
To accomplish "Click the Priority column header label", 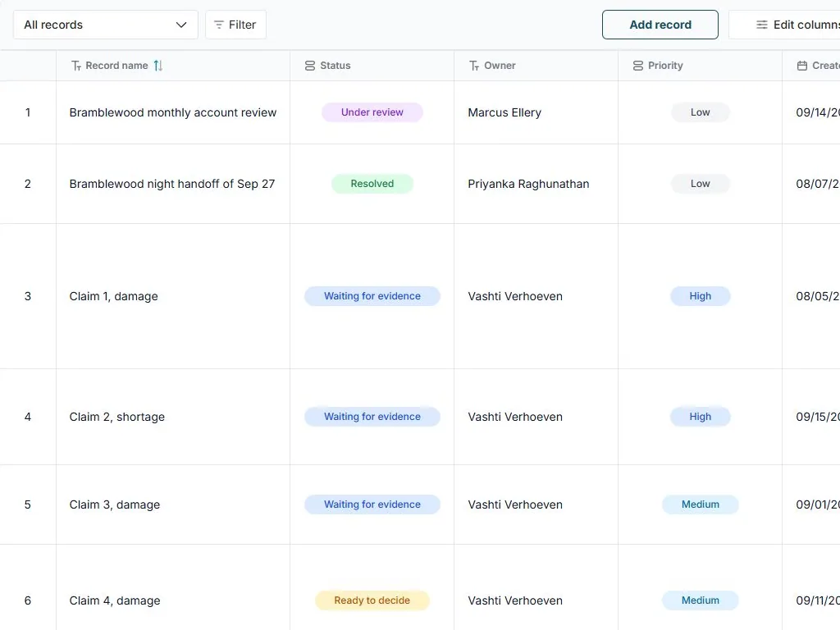I will (x=665, y=66).
